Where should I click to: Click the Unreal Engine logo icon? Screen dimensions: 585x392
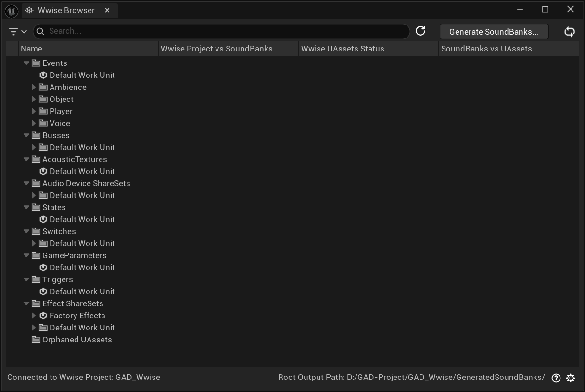coord(12,11)
